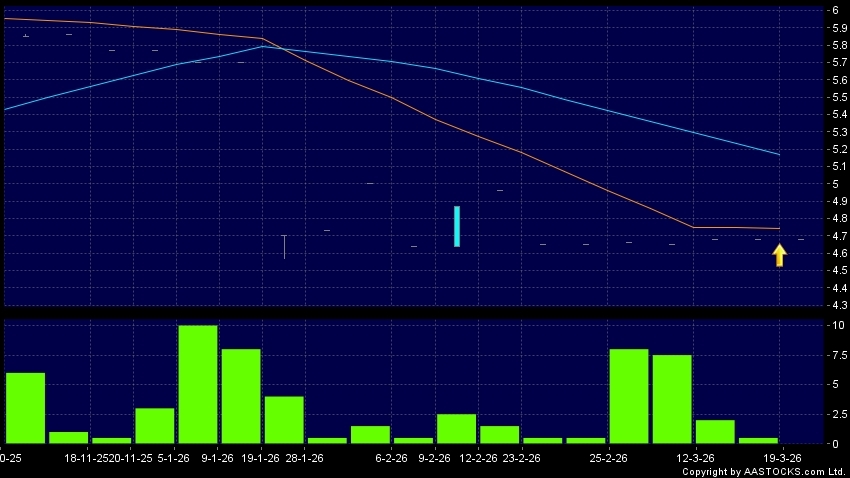Click the cyan candlestick bar
The image size is (850, 478).
[457, 226]
